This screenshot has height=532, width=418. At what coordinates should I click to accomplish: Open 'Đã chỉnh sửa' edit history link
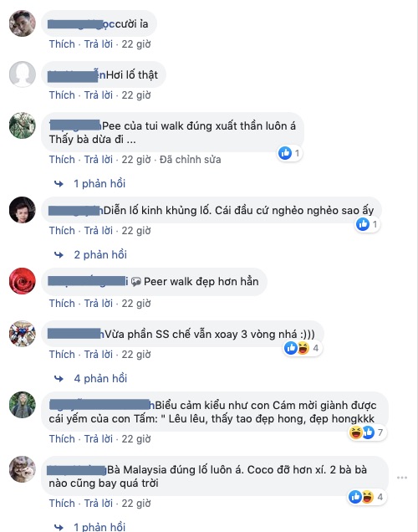click(190, 160)
